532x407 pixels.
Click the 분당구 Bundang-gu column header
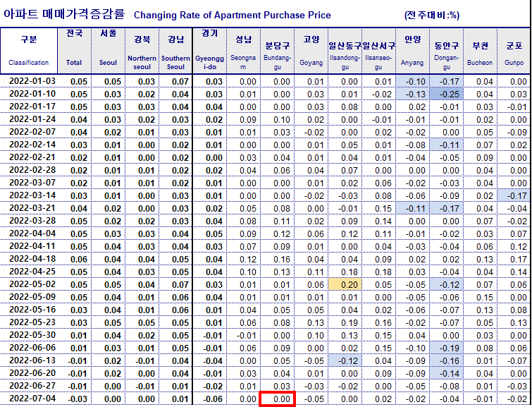click(x=277, y=51)
